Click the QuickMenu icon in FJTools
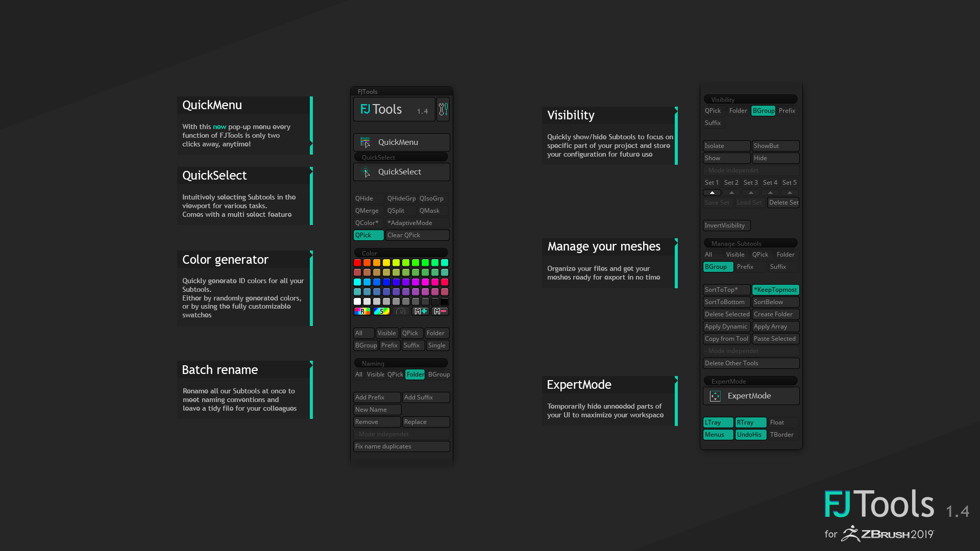The width and height of the screenshot is (980, 551). click(365, 143)
